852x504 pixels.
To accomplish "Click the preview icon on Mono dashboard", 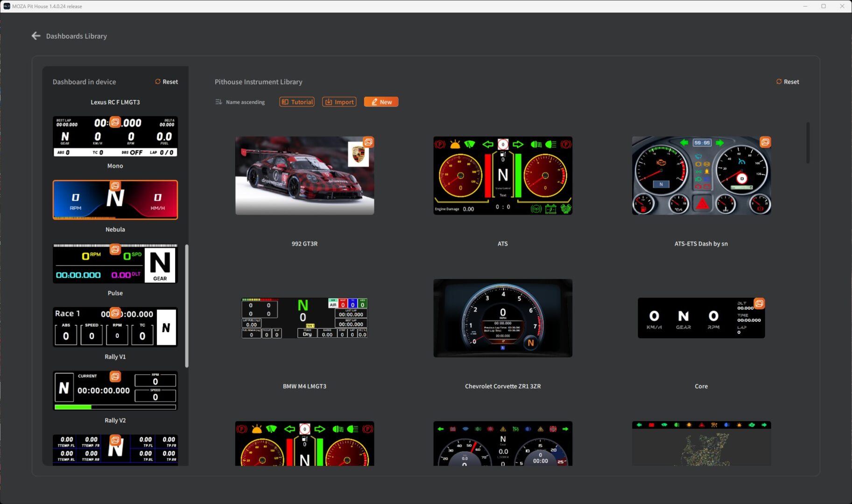I will click(115, 122).
